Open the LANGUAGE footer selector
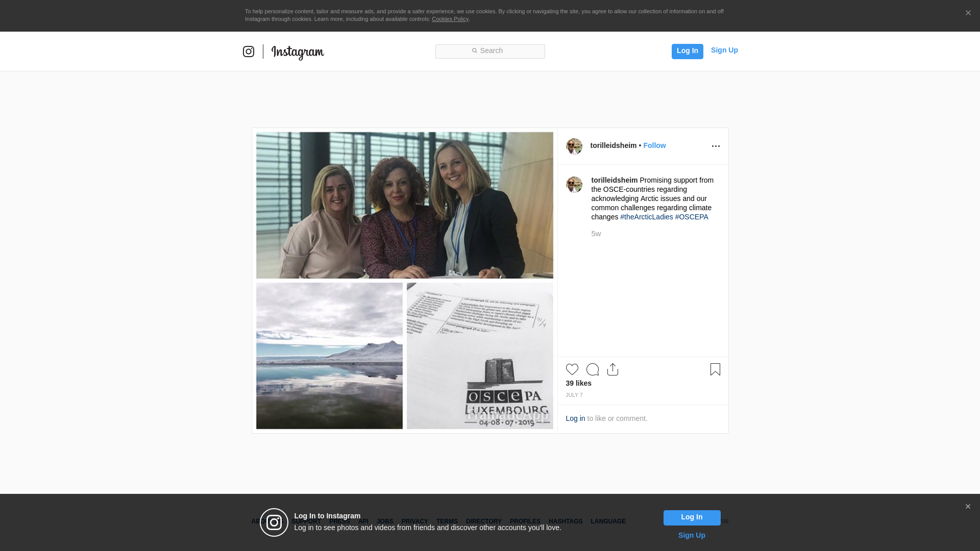 click(x=608, y=521)
